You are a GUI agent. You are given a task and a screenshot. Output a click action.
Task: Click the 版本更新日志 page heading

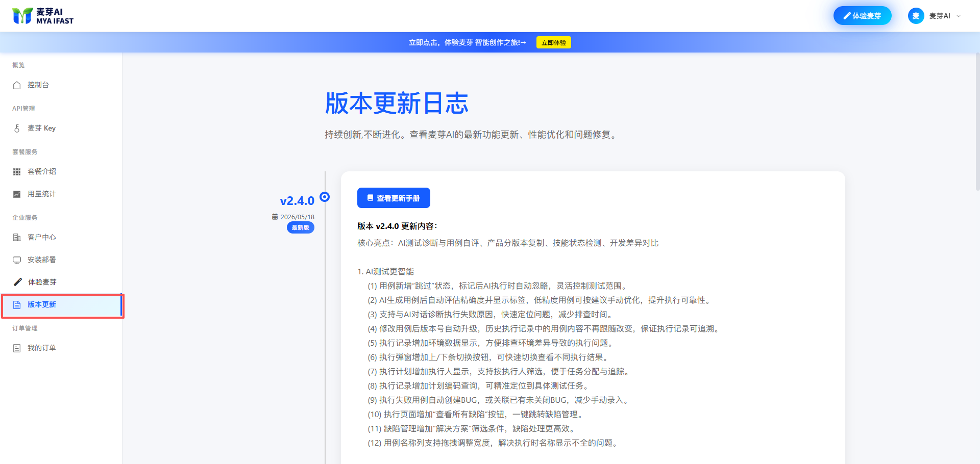point(397,104)
